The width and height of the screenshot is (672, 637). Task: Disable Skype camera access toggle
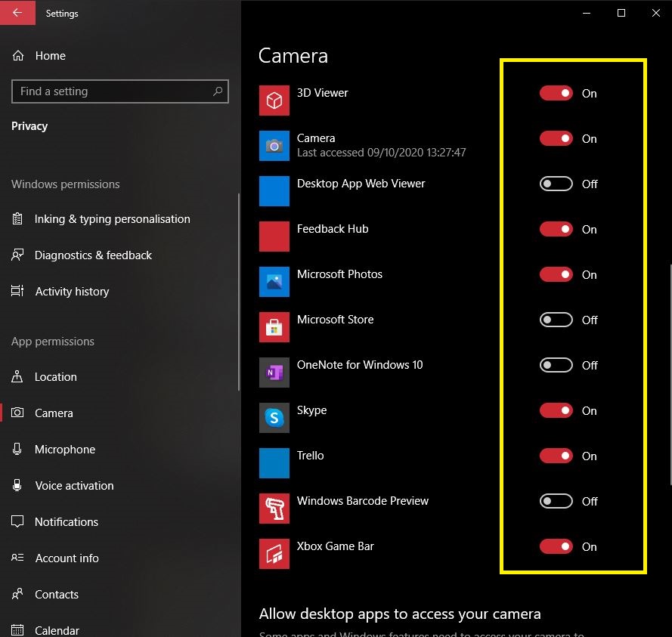click(x=556, y=410)
